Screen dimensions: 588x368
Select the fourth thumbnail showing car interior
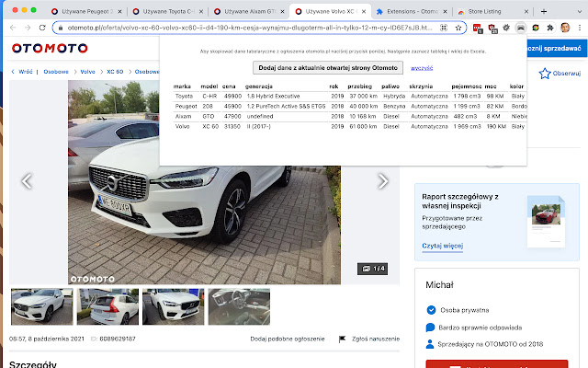click(239, 306)
